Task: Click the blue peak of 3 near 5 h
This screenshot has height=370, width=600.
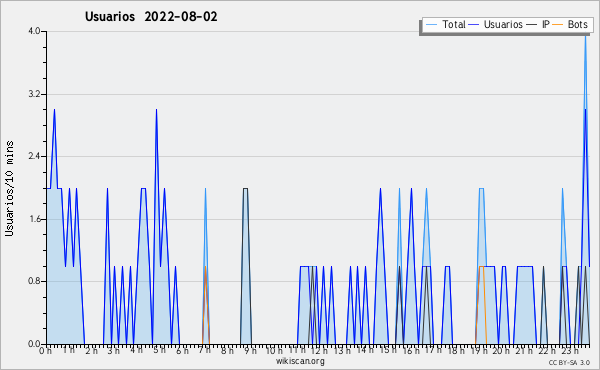Action: (x=156, y=111)
